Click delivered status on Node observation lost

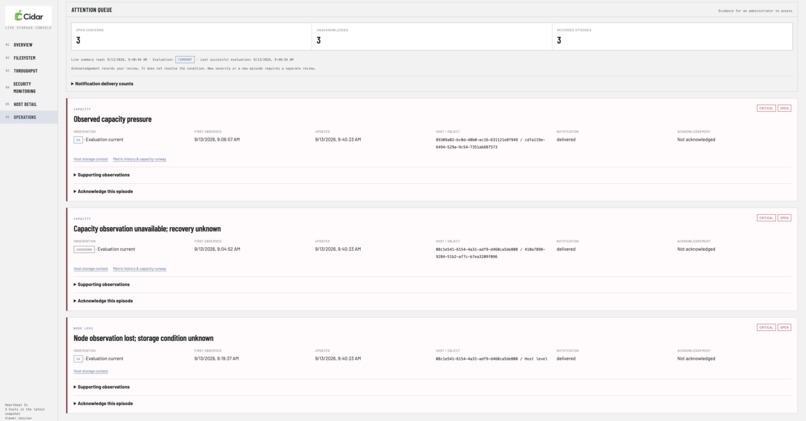(x=566, y=359)
